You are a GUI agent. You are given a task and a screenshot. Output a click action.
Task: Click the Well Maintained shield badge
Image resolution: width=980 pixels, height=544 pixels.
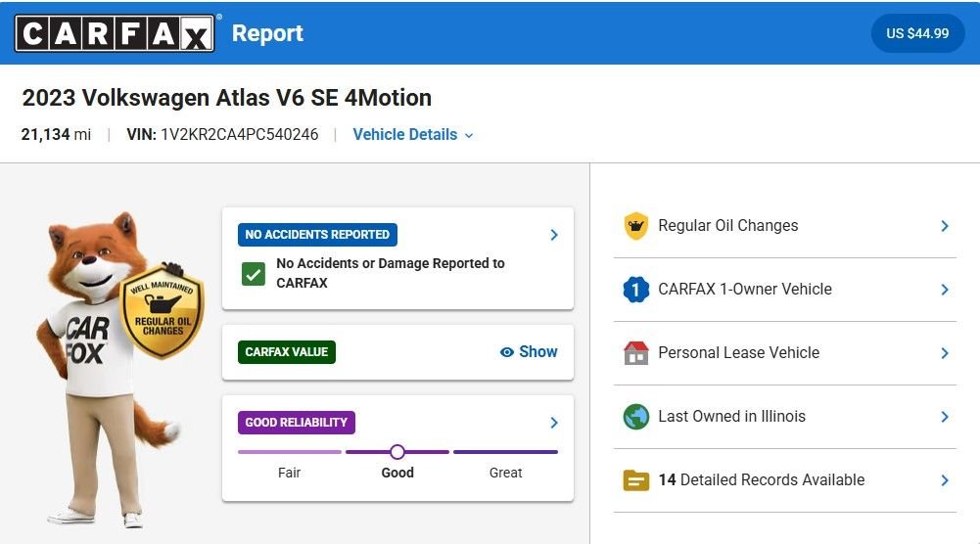162,310
